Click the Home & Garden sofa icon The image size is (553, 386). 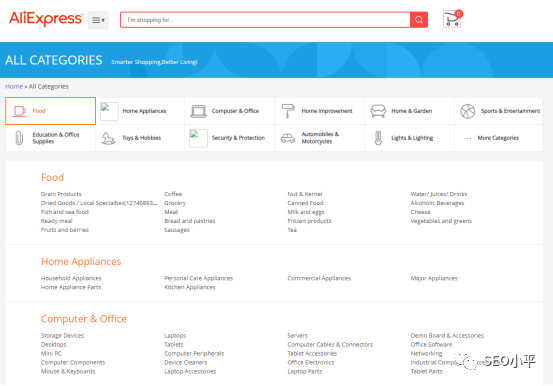point(378,111)
